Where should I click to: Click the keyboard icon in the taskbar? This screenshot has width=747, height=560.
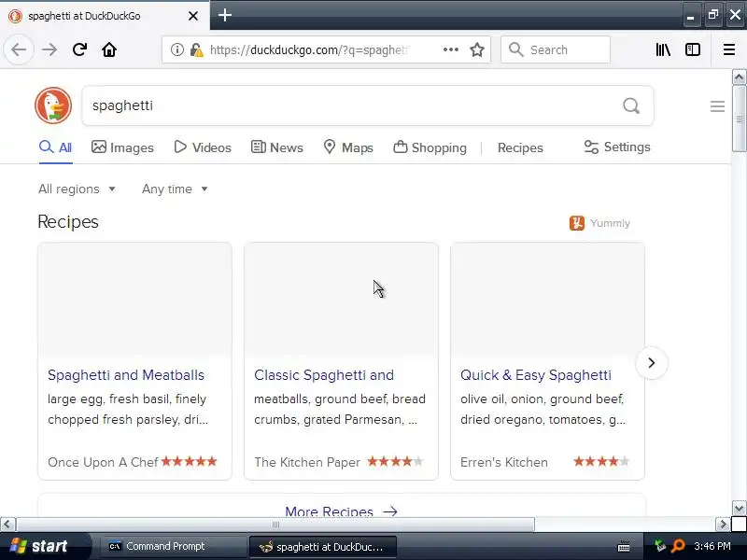click(x=624, y=546)
